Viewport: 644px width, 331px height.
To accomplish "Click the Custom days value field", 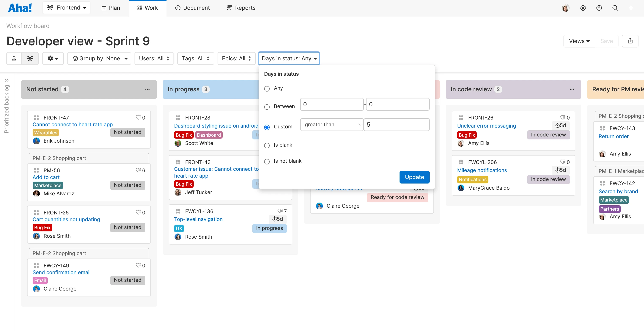I will (397, 125).
